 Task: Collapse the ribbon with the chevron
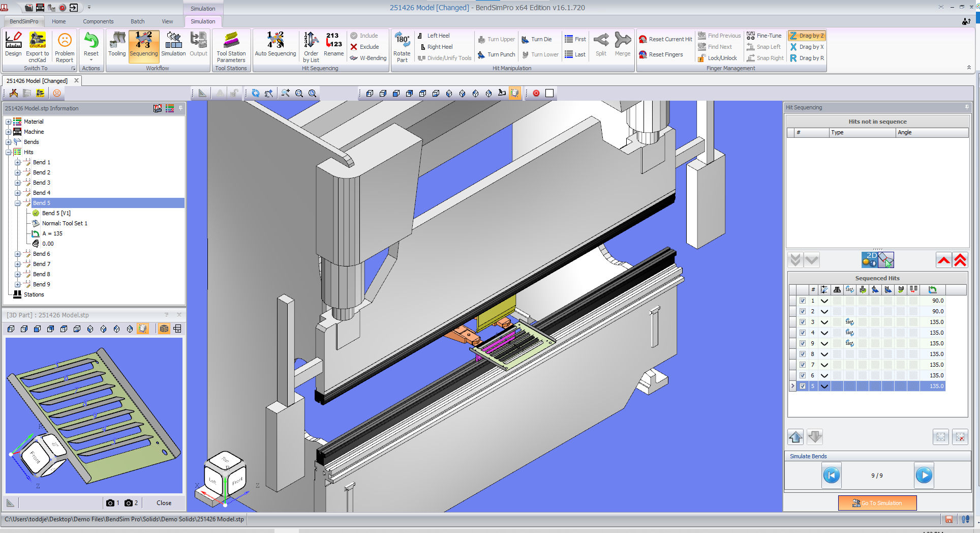click(969, 68)
